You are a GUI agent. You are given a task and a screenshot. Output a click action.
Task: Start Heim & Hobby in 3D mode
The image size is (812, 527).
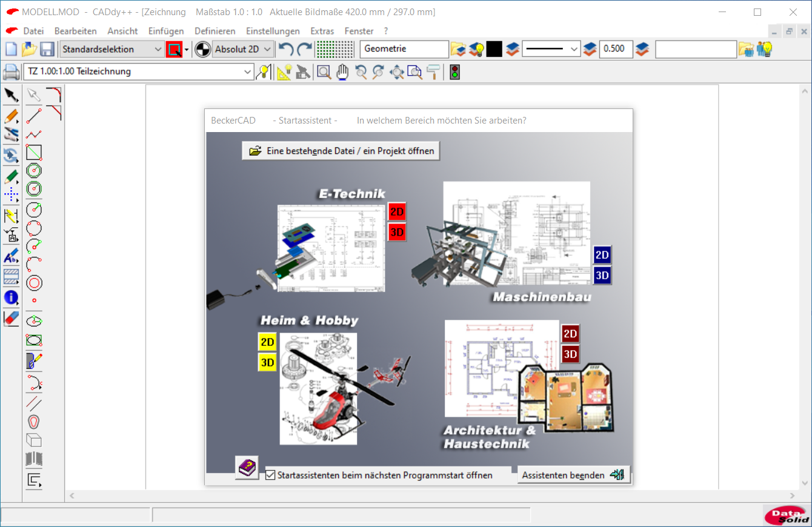(267, 362)
